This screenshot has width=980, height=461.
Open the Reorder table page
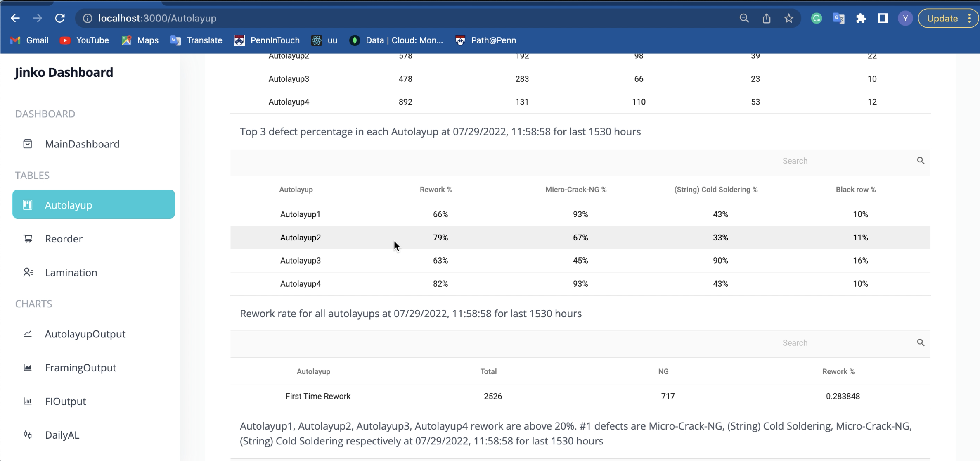[x=64, y=239]
